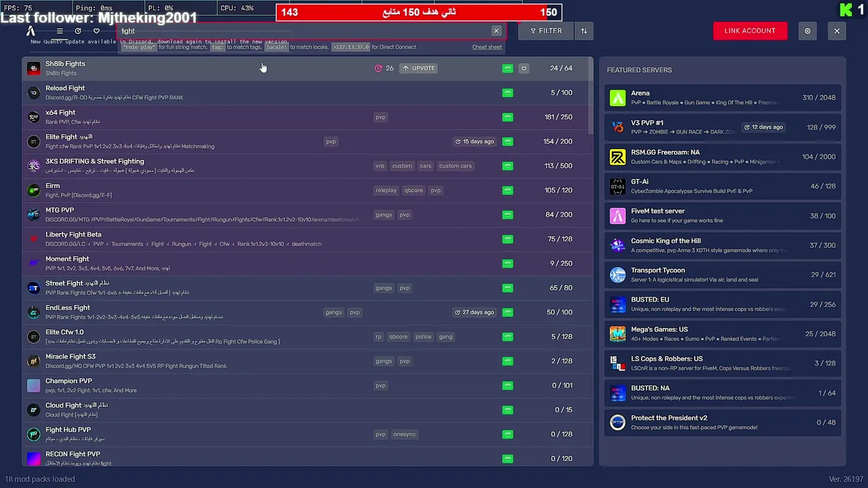Open FiveM test server in featured list

pyautogui.click(x=723, y=216)
